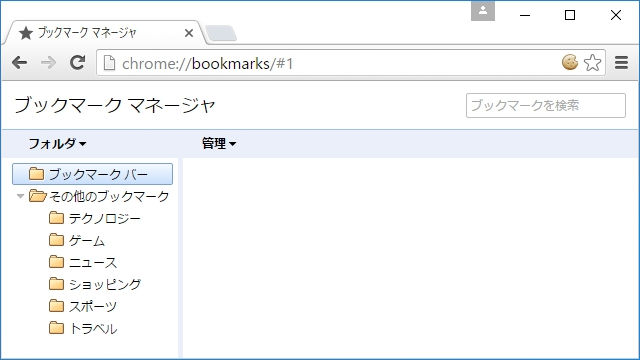Click the folder icon beside ショッピング
The width and height of the screenshot is (640, 360).
(x=56, y=284)
